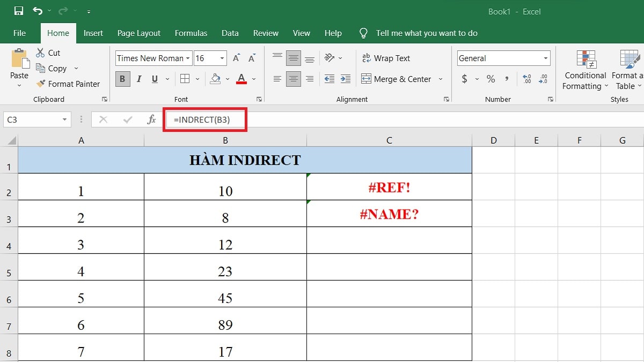Image resolution: width=644 pixels, height=362 pixels.
Task: Increase font size with the large A icon
Action: point(236,58)
